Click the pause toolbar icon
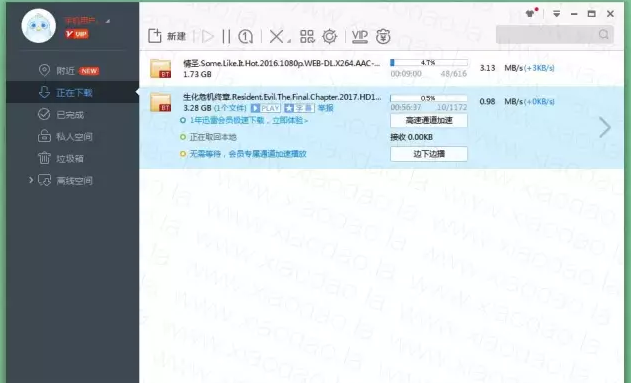631x383 pixels. point(226,37)
